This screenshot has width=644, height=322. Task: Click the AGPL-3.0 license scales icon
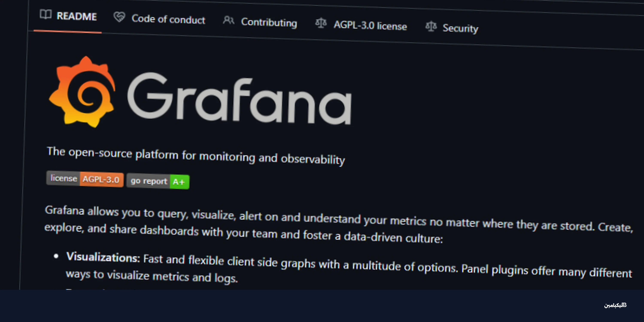(x=321, y=23)
